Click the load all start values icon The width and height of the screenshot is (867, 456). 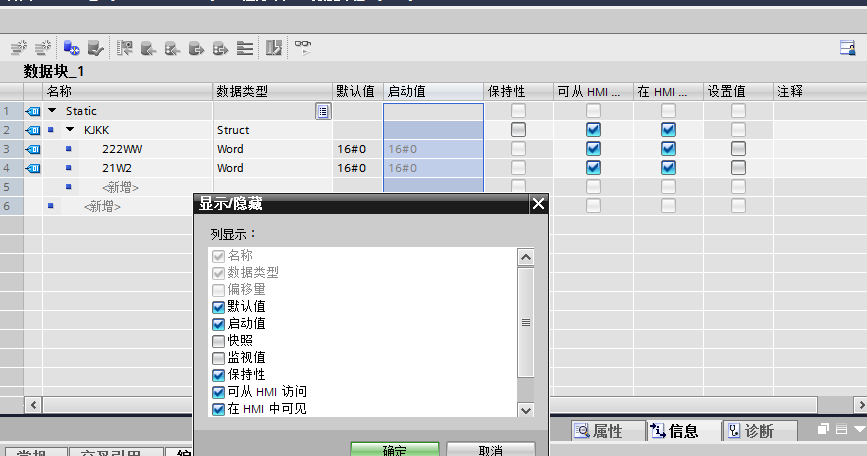(221, 49)
